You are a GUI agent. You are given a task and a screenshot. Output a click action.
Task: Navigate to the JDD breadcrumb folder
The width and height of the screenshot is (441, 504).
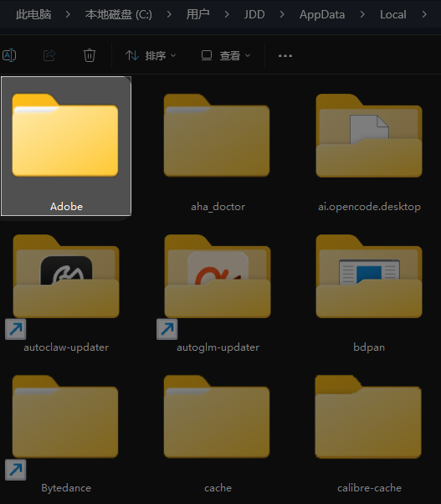click(254, 14)
